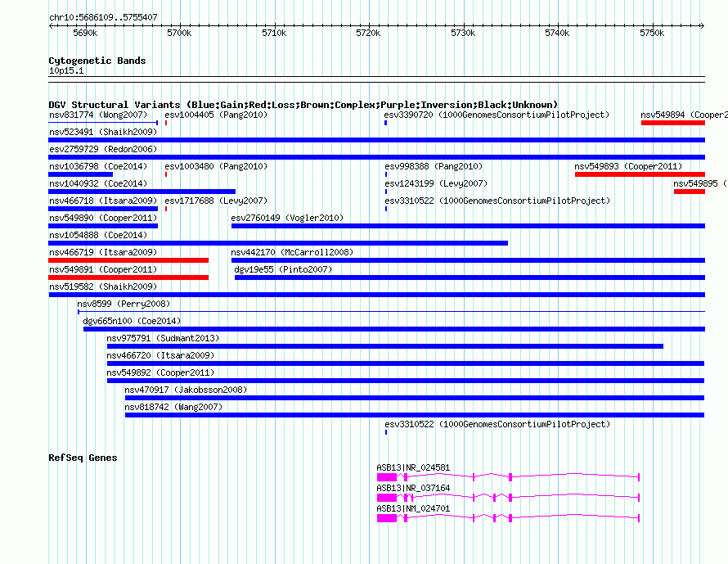The width and height of the screenshot is (728, 564).
Task: Open variant nsv975791 (Sudmant2013)
Action: (163, 338)
